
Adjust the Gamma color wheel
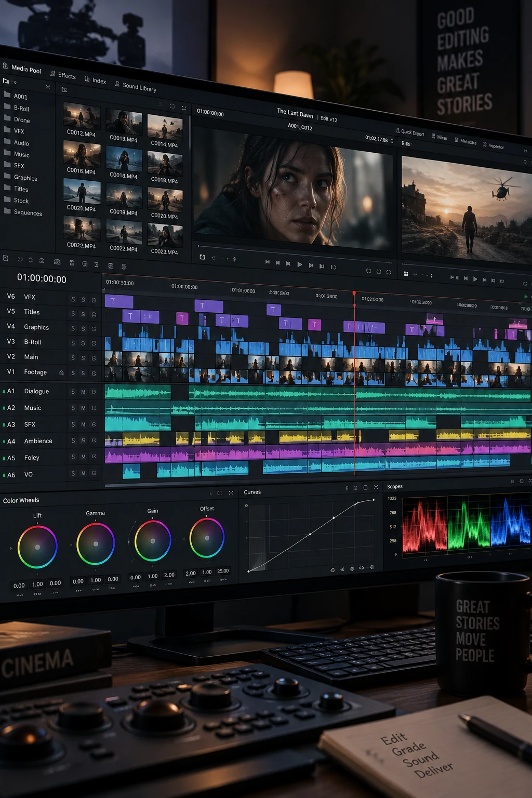(96, 544)
